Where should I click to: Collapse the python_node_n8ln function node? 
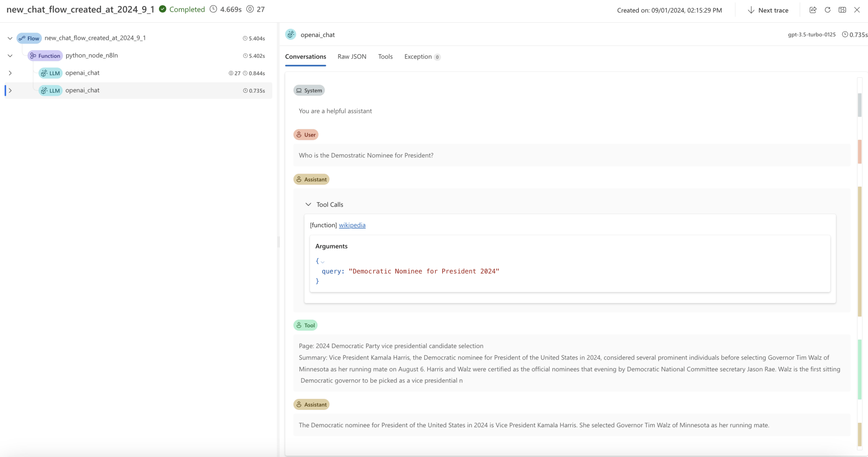click(10, 56)
